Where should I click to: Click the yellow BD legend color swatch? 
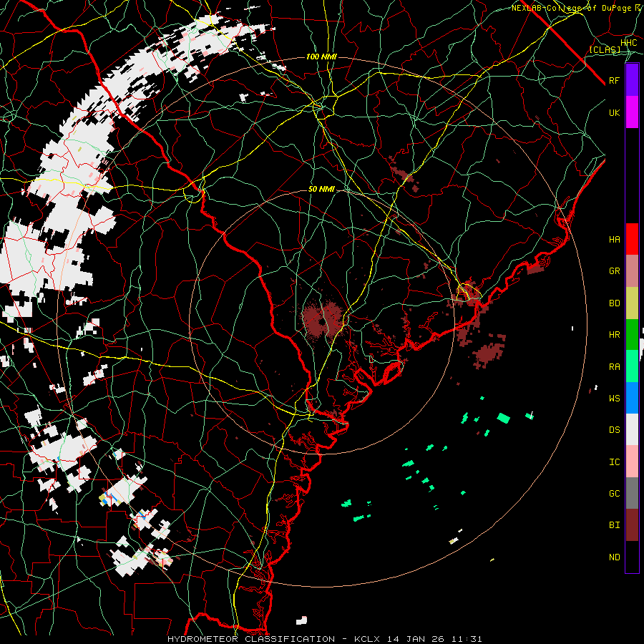point(632,303)
